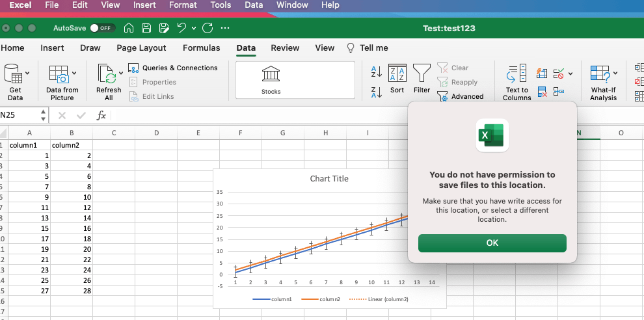
Task: Click the Data Validation icon
Action: [559, 73]
